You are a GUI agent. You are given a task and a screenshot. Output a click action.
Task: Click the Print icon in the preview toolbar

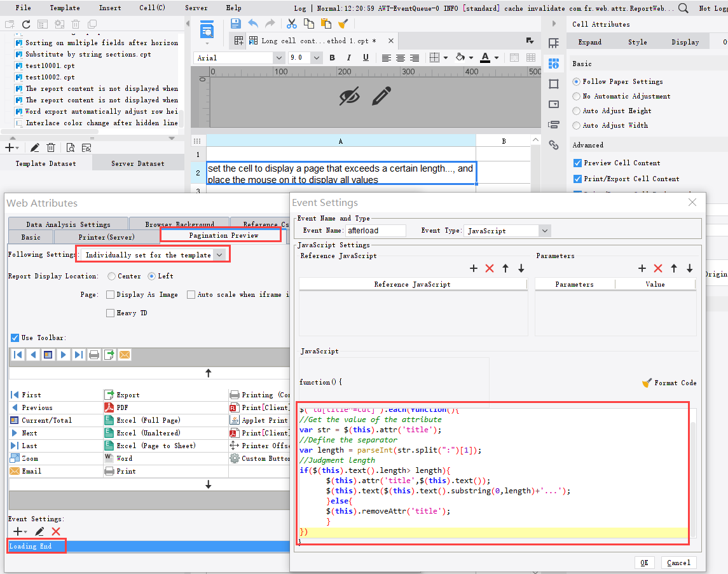coord(94,356)
